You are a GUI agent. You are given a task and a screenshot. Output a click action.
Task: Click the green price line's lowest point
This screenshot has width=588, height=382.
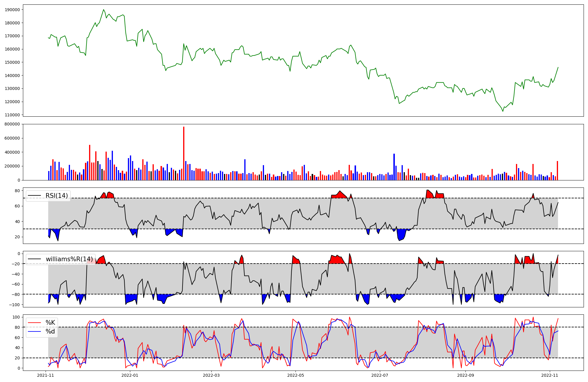pos(503,111)
